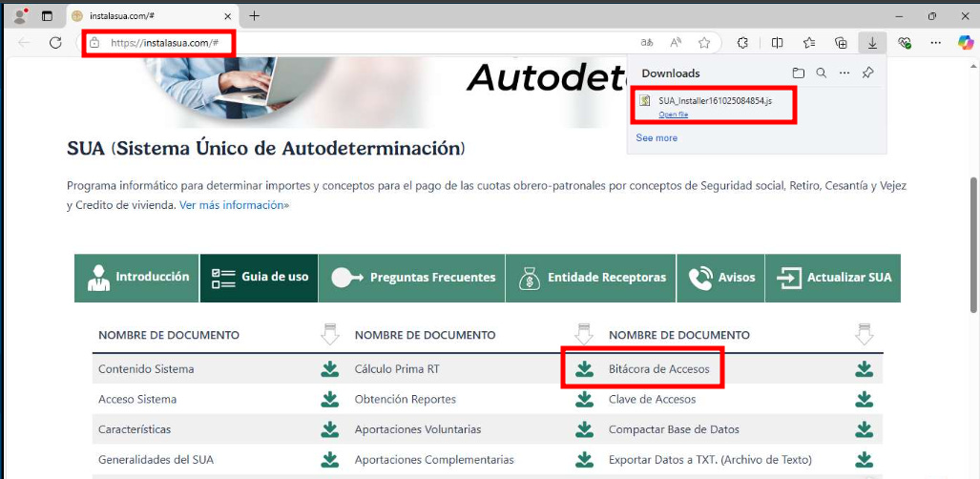Open a new browser tab
This screenshot has width=980, height=479.
[255, 16]
